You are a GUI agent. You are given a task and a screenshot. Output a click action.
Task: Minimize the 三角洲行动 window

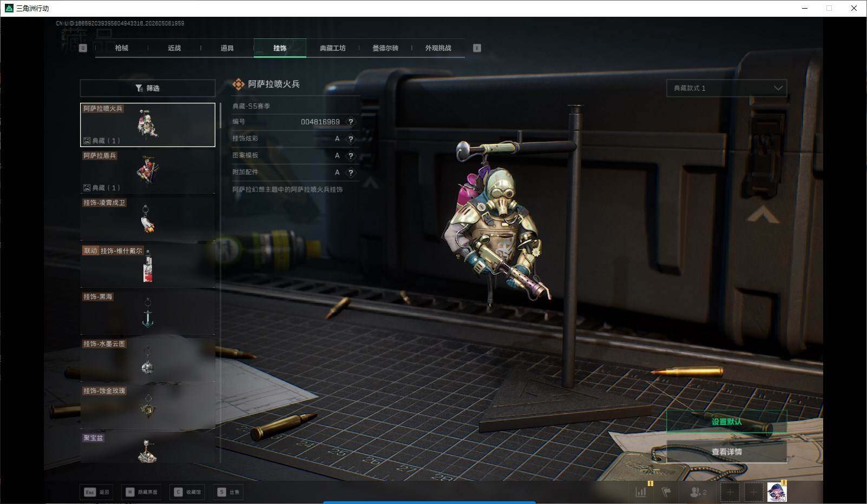[x=804, y=8]
